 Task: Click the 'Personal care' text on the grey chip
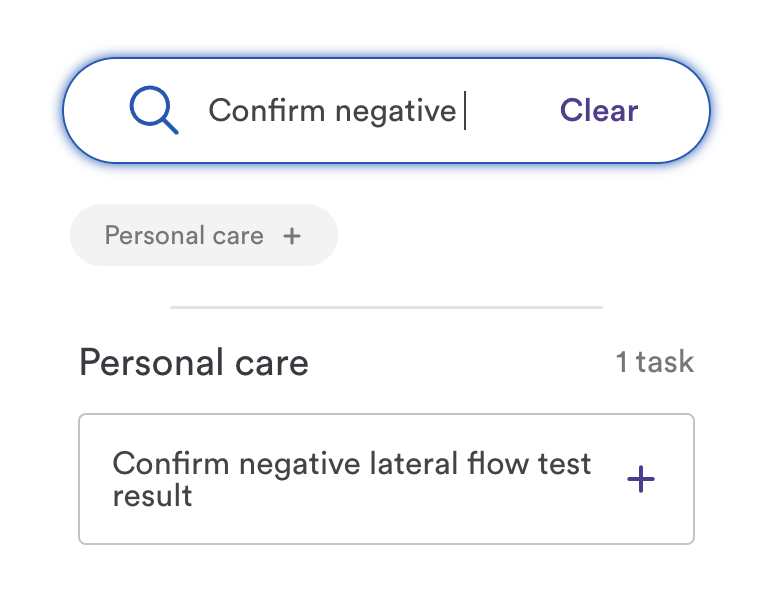[184, 236]
